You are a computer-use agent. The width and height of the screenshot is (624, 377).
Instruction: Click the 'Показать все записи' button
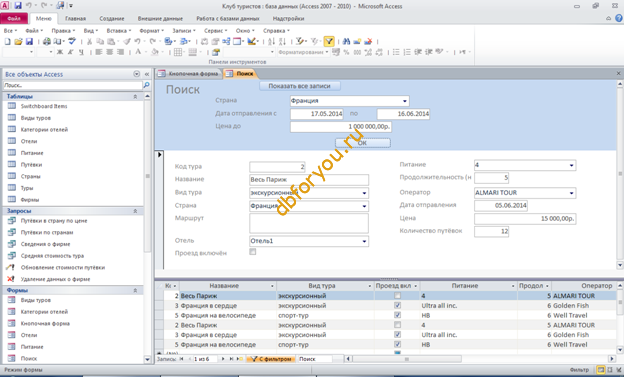click(300, 86)
